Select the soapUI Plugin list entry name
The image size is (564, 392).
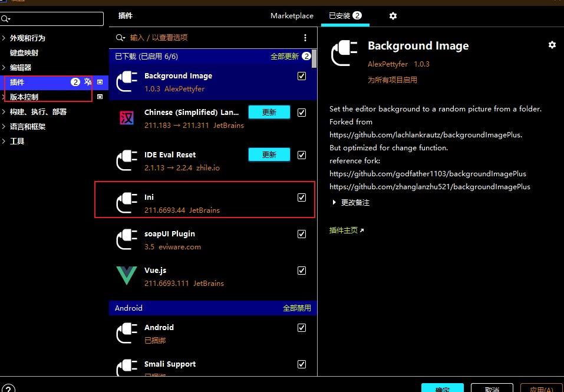point(169,234)
